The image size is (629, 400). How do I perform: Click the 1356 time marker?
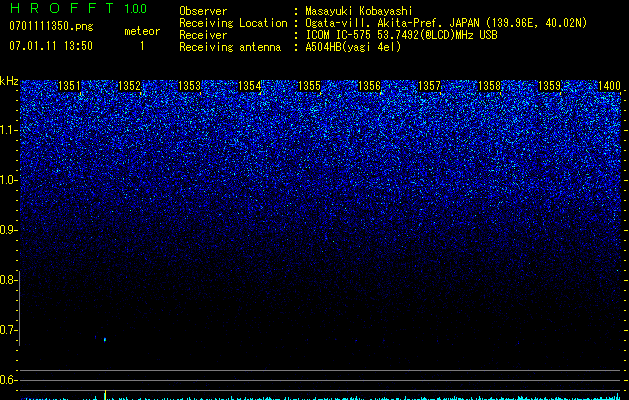tap(369, 85)
